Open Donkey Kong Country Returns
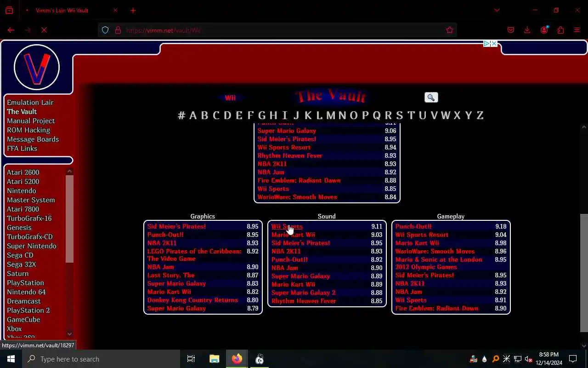The width and height of the screenshot is (588, 368). click(x=193, y=300)
